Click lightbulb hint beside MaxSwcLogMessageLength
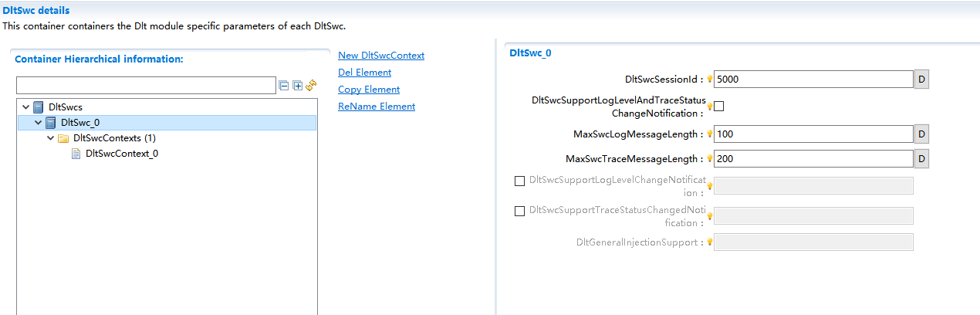Image resolution: width=980 pixels, height=315 pixels. point(710,134)
